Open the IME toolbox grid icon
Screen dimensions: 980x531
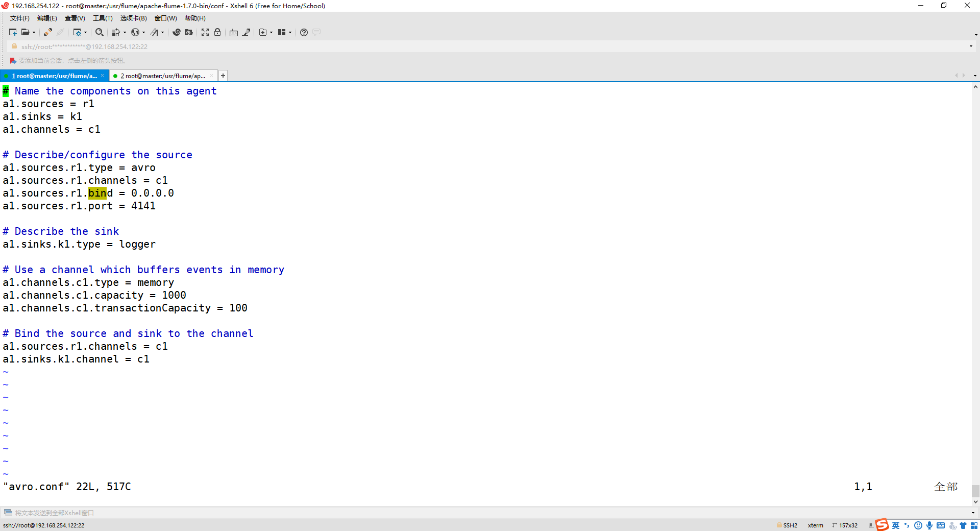click(x=974, y=525)
